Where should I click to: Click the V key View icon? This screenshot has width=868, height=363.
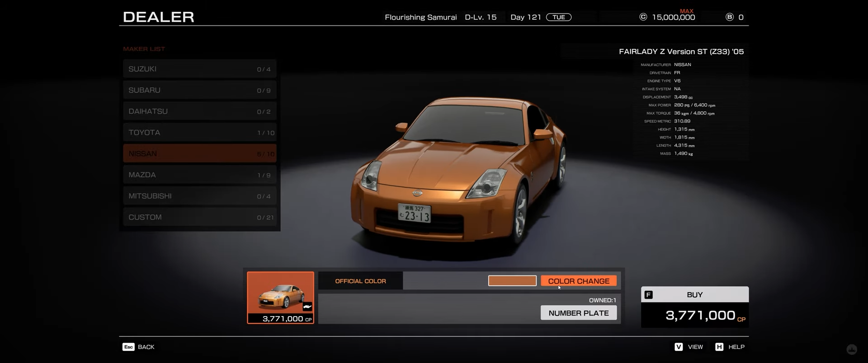point(679,347)
